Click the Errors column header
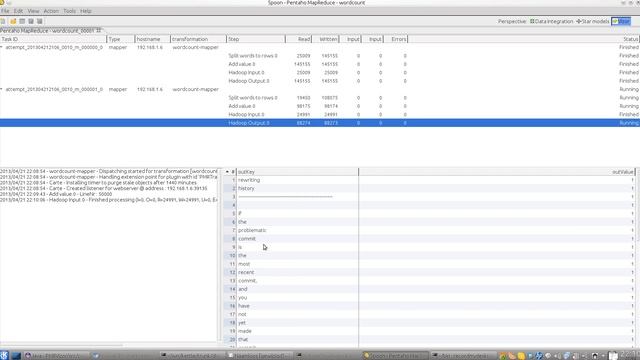640x360 pixels. [396, 39]
